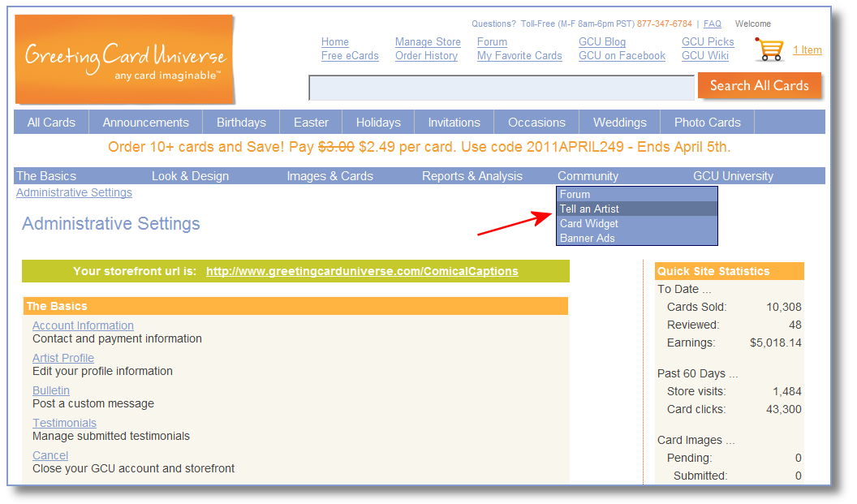Click the Earnings value $5,018.14
857x504 pixels.
point(776,342)
